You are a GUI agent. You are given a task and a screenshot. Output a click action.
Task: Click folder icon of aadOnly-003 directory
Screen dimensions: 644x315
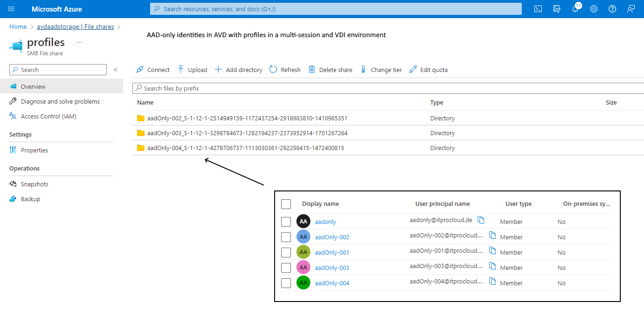click(141, 133)
